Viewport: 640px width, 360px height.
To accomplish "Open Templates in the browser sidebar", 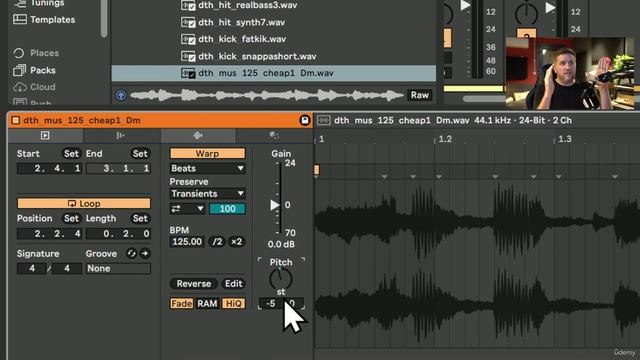I will point(52,20).
